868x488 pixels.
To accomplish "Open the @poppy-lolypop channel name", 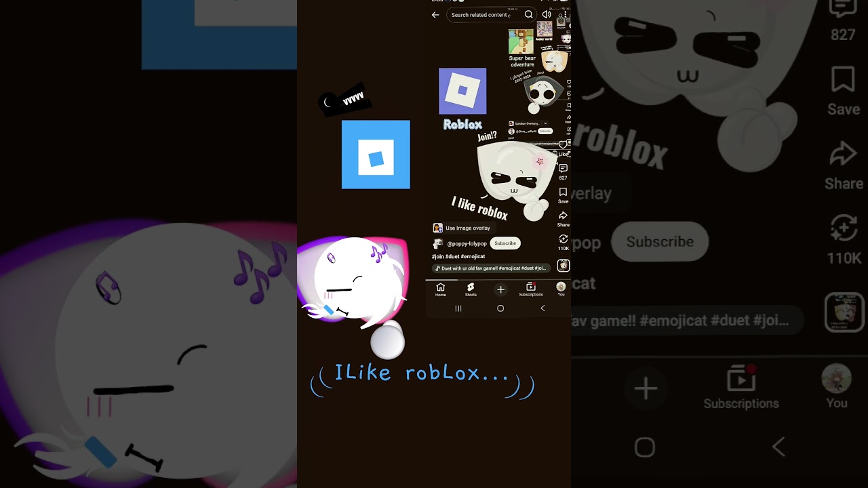I will pyautogui.click(x=467, y=243).
